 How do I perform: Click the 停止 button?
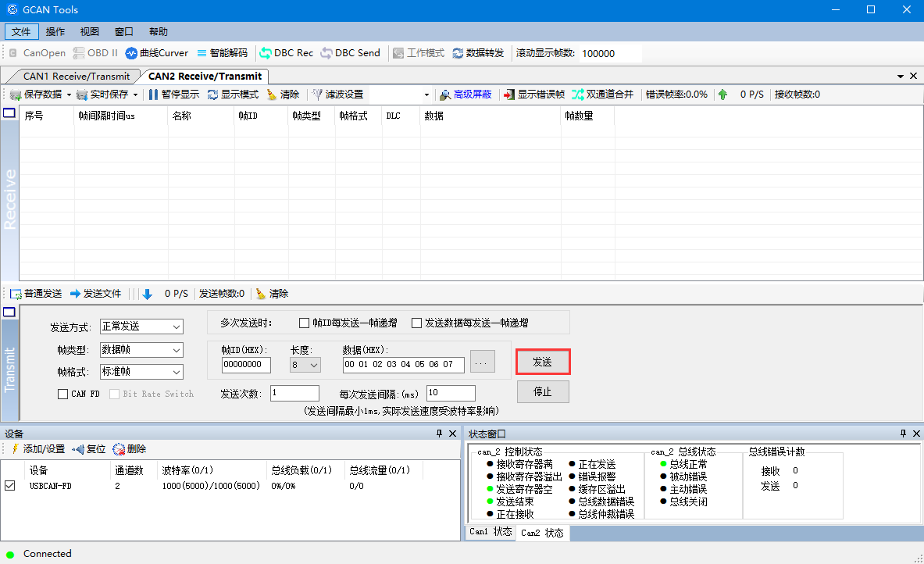pyautogui.click(x=542, y=391)
